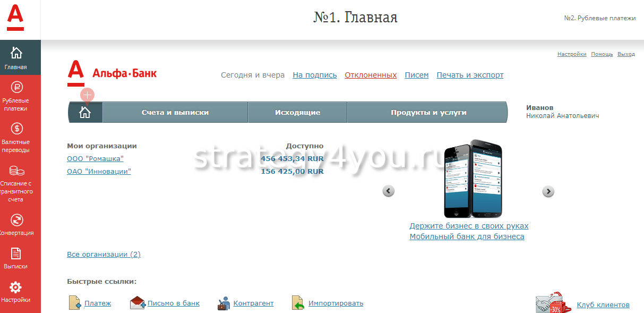
Task: Show previous banner with left arrow
Action: 389,191
